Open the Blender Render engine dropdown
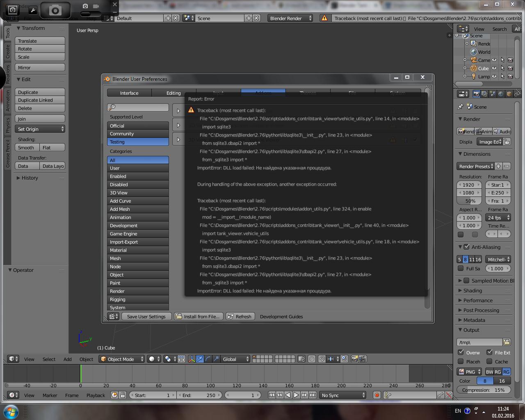 coord(290,18)
